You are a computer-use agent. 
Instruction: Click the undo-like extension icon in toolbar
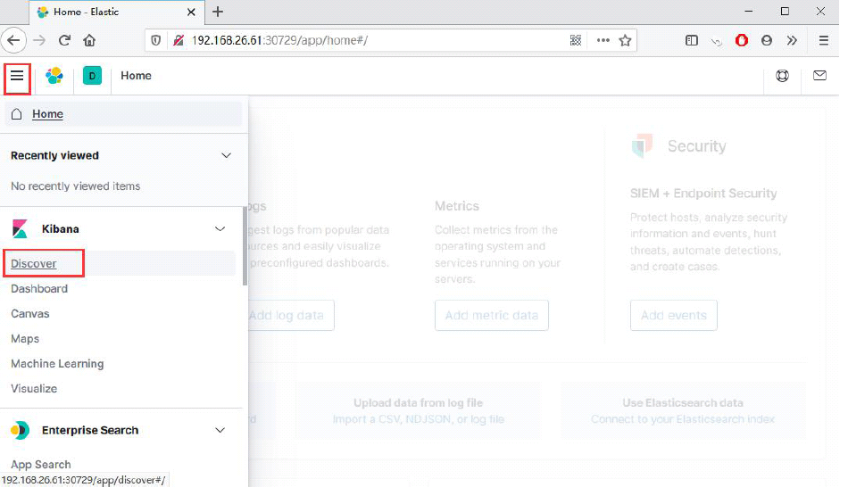(717, 41)
